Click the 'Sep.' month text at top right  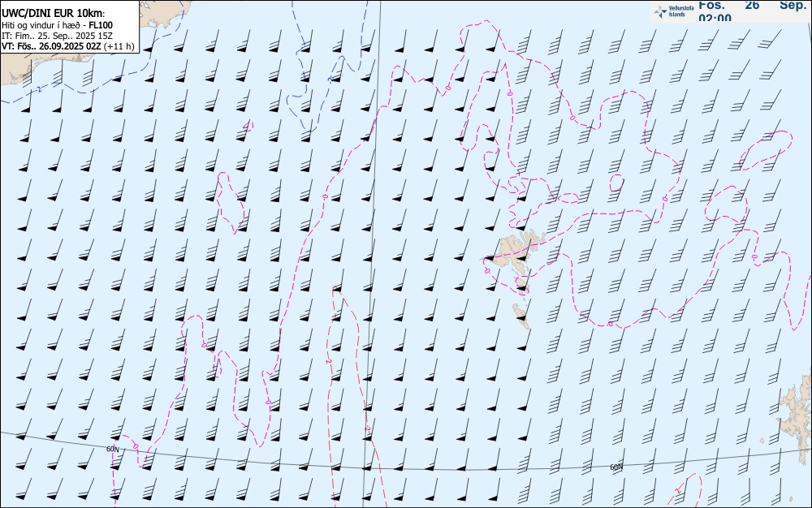[793, 5]
